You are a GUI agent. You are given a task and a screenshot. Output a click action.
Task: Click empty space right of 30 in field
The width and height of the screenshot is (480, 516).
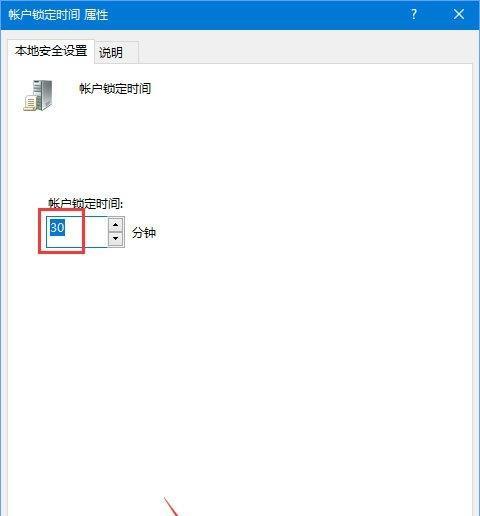click(95, 232)
